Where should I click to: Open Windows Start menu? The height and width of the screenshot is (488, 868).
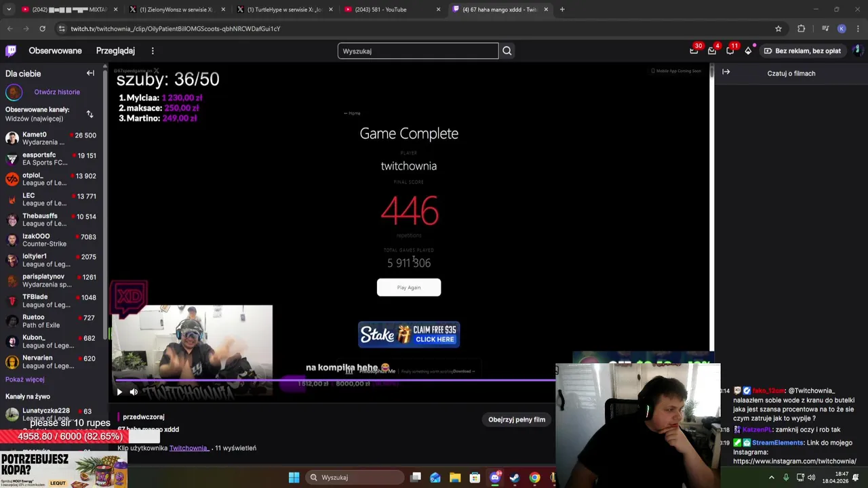pyautogui.click(x=294, y=477)
